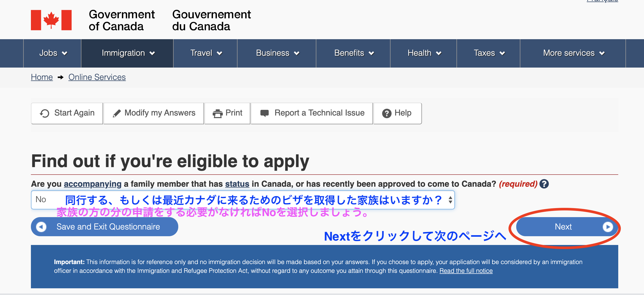The image size is (644, 295).
Task: Click the Start Again refresh icon
Action: (44, 113)
